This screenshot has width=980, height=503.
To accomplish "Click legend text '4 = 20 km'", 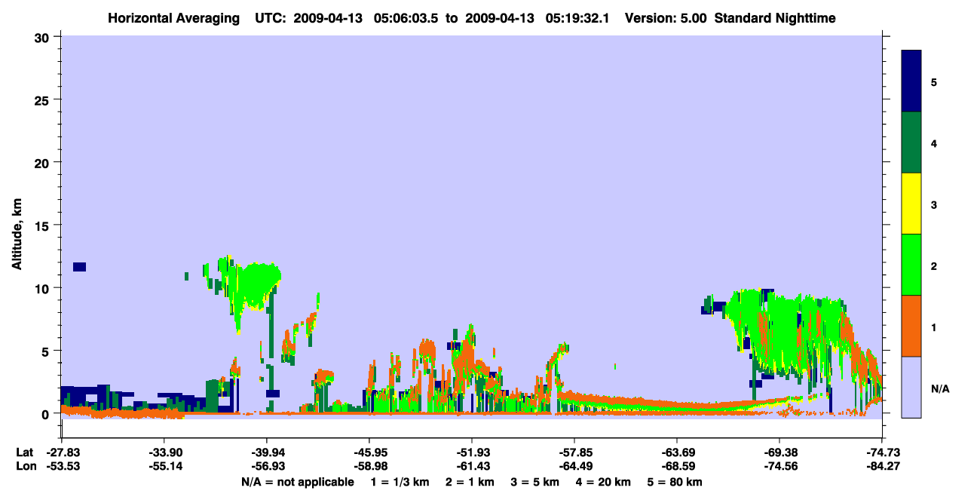I will click(603, 482).
